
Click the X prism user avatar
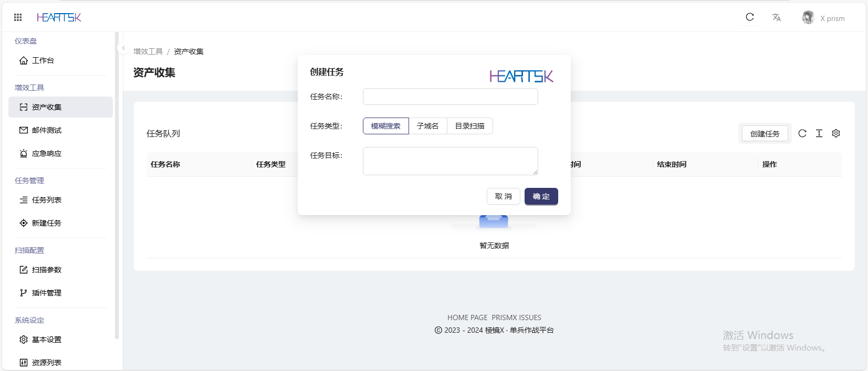(808, 17)
